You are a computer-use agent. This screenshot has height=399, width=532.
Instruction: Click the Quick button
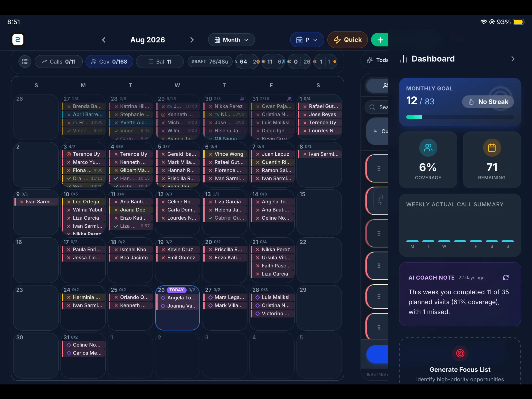(x=348, y=40)
